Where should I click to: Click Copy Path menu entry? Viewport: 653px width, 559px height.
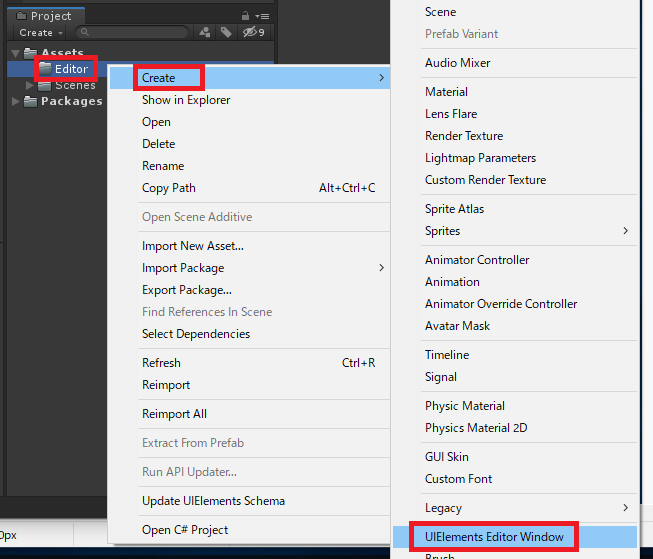[250, 188]
